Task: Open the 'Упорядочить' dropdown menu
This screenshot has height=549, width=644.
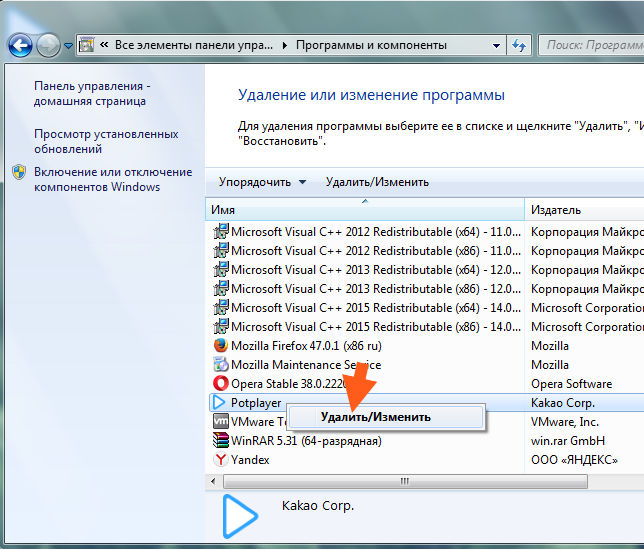Action: (262, 182)
